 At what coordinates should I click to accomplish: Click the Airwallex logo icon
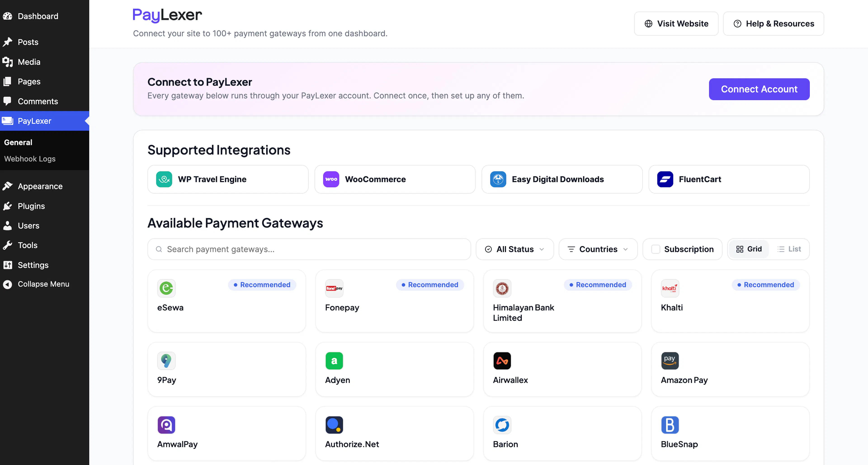click(x=502, y=361)
